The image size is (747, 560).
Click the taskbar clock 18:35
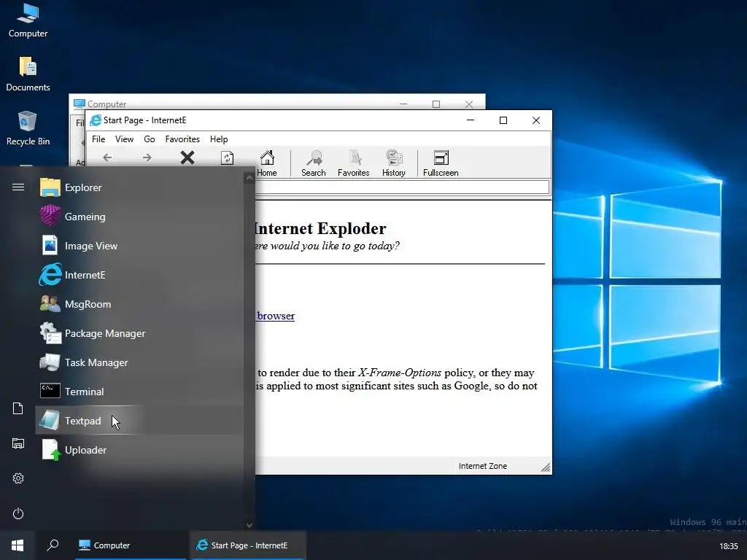(x=729, y=546)
